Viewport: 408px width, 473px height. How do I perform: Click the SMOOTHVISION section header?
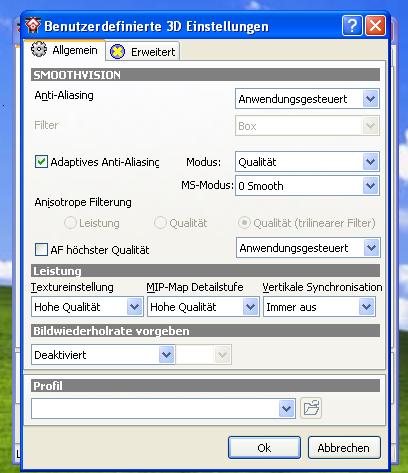(x=205, y=75)
